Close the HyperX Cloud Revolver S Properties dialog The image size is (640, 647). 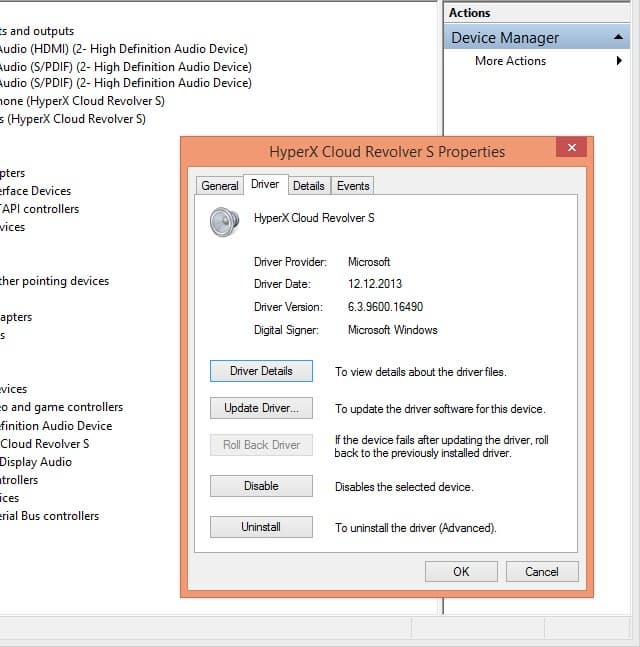(571, 147)
